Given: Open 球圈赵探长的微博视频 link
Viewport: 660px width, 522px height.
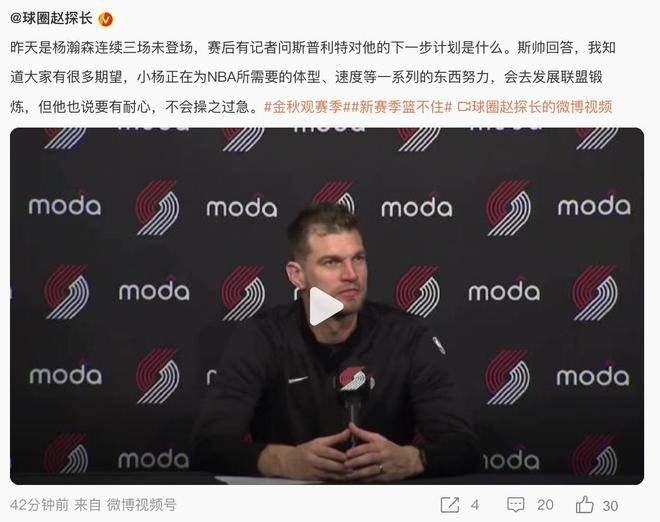Looking at the screenshot, I should pos(542,107).
